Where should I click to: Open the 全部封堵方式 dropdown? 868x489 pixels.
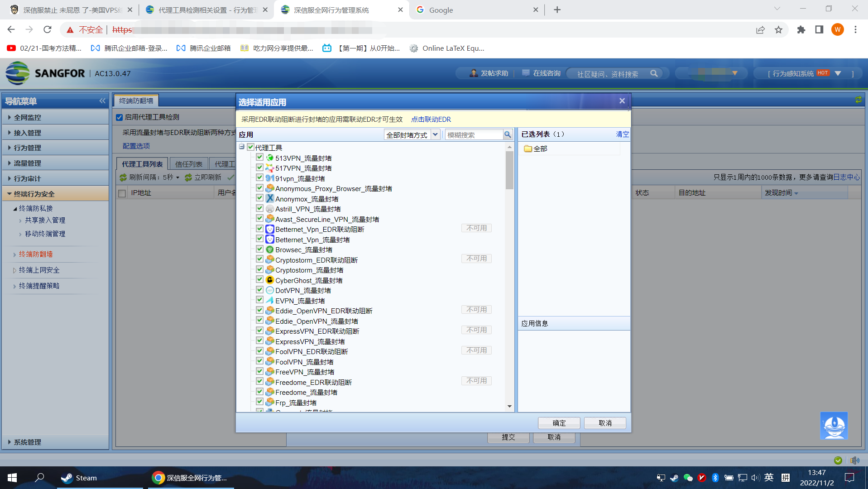tap(412, 134)
